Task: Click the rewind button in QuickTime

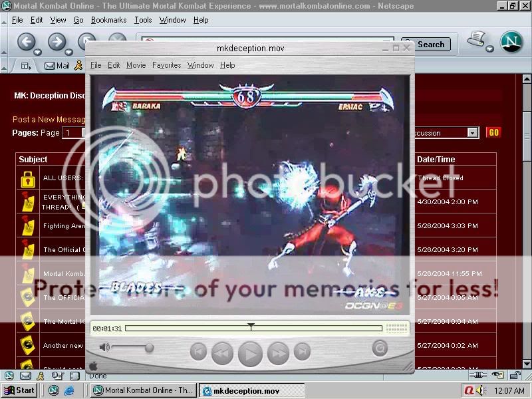Action: pos(222,353)
